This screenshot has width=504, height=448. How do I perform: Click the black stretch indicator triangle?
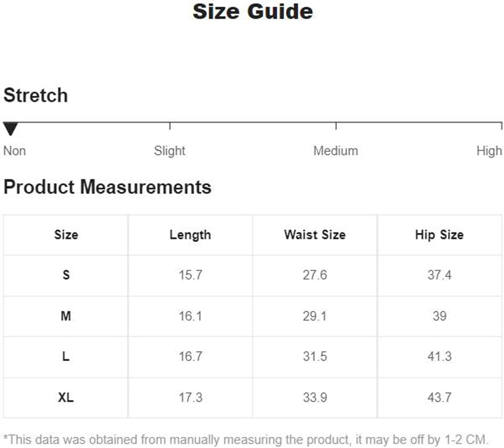(x=10, y=129)
